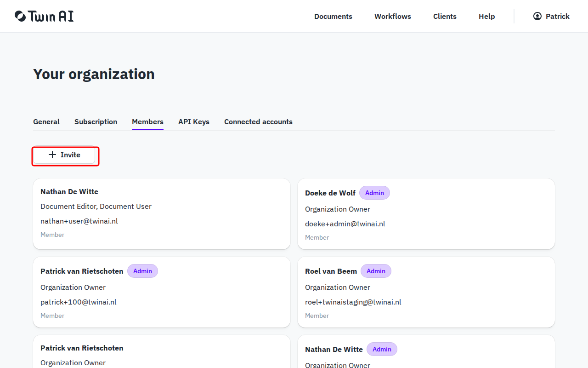This screenshot has height=368, width=588.
Task: Click the Invite button
Action: 65,155
